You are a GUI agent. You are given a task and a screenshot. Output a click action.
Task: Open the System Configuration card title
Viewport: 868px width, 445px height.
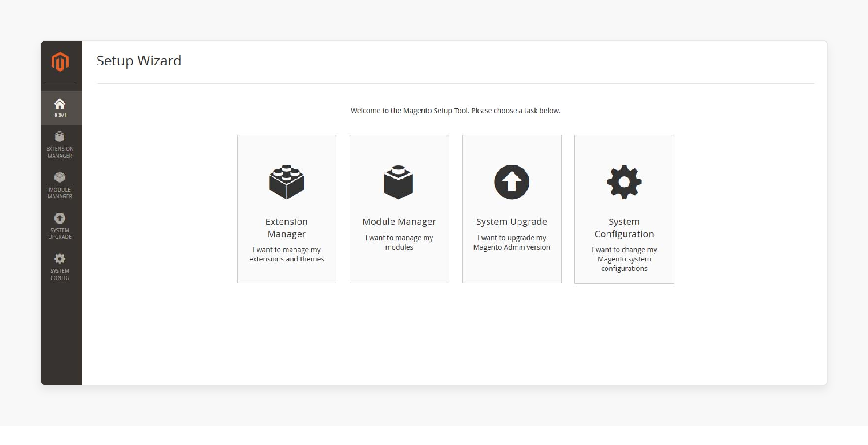(x=624, y=228)
